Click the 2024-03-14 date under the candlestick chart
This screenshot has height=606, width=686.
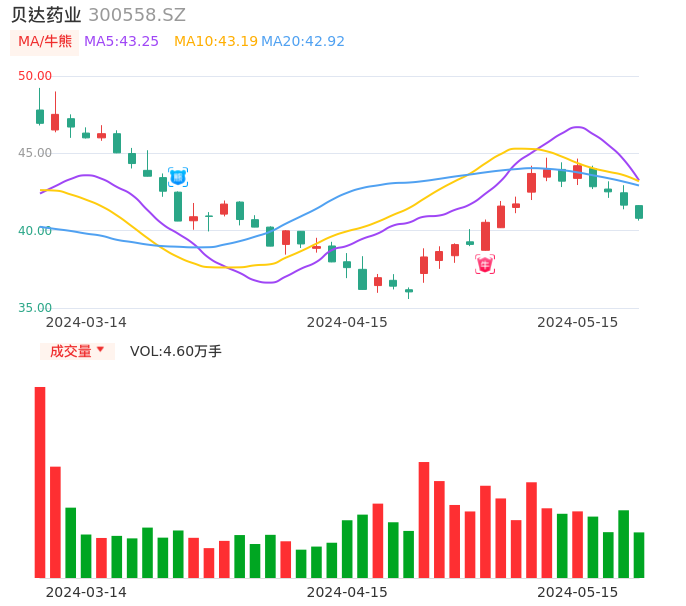(x=86, y=322)
